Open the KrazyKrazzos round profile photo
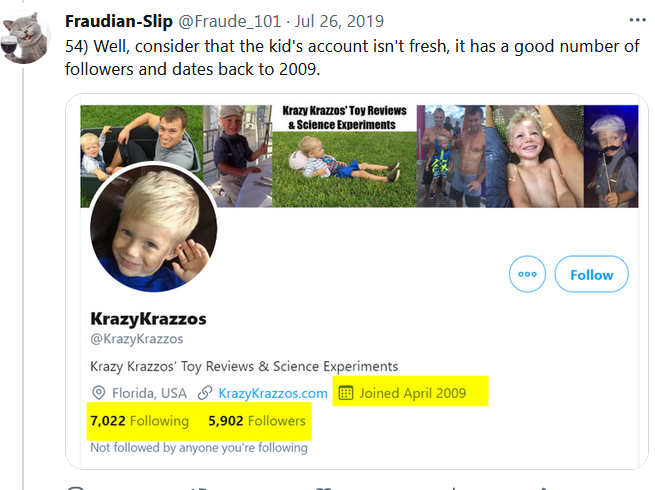The height and width of the screenshot is (490, 655). tap(153, 227)
